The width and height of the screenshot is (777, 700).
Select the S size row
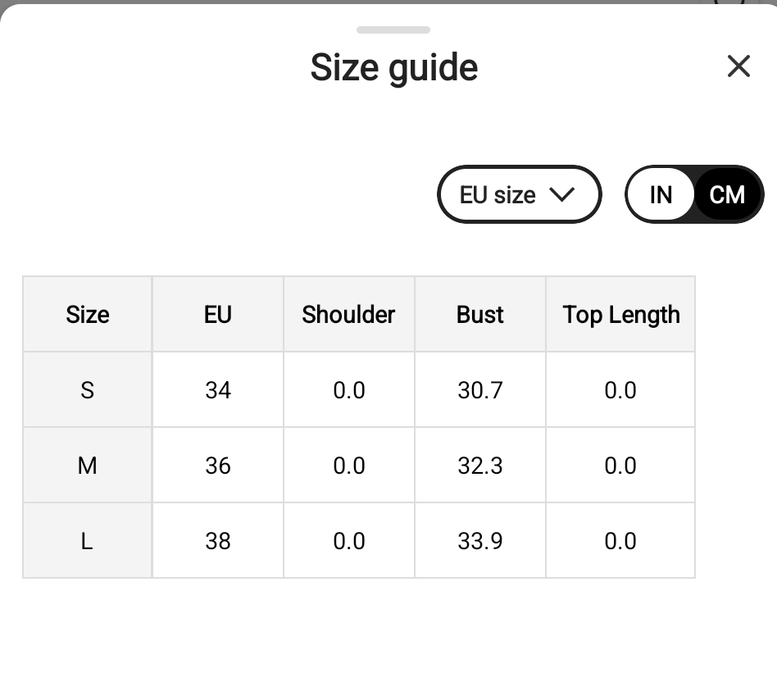[87, 389]
